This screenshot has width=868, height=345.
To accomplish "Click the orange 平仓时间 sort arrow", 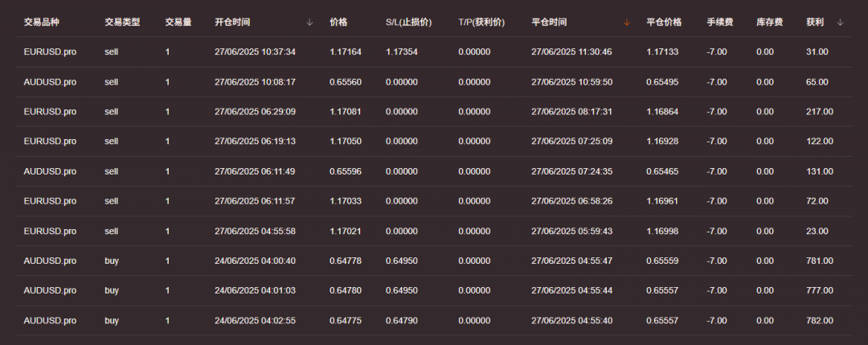I will (628, 23).
